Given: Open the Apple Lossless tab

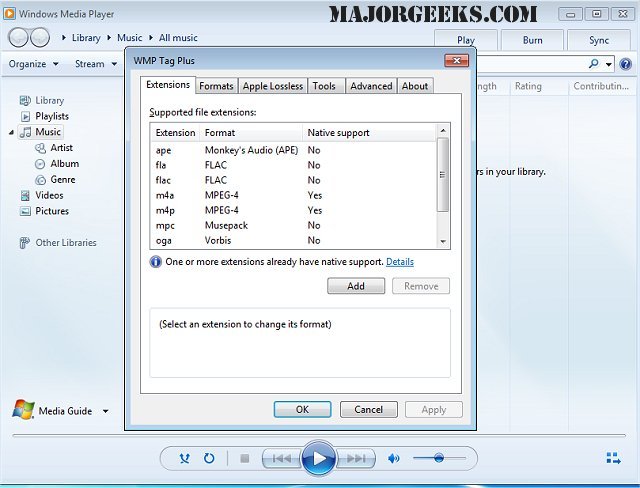Looking at the screenshot, I should coord(273,86).
